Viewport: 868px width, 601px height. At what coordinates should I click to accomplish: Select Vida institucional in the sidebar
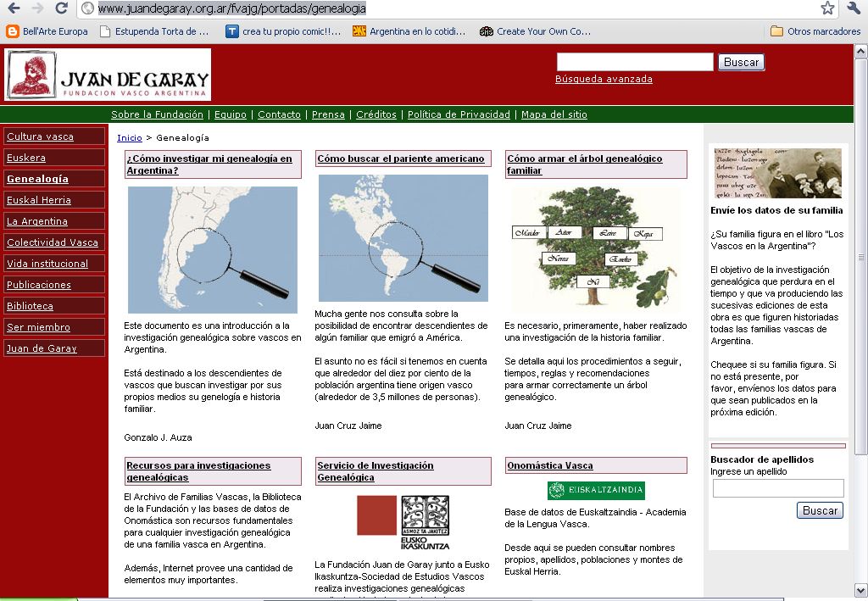54,264
